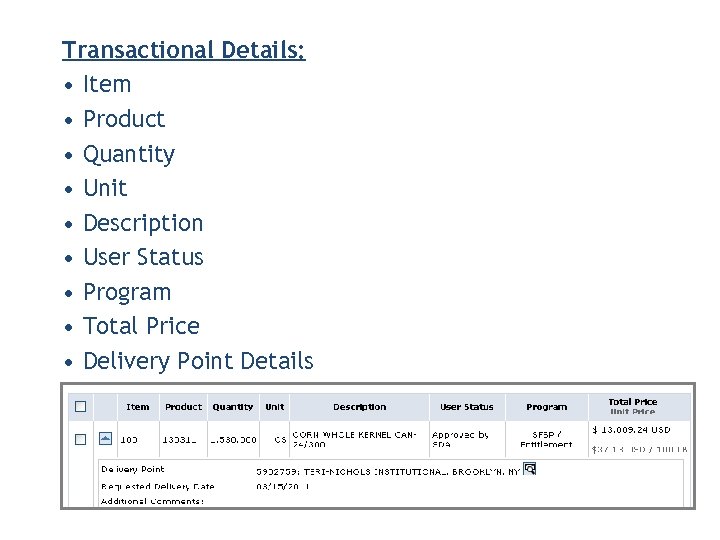Screen dimensions: 720x540
Task: Click the Requested Delivery Date label
Action: coord(158,486)
